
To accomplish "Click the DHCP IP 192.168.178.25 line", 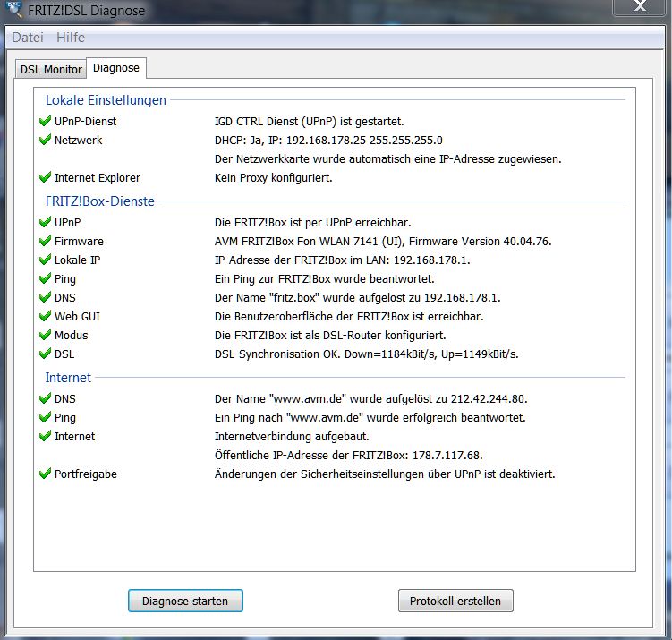I will [x=328, y=141].
